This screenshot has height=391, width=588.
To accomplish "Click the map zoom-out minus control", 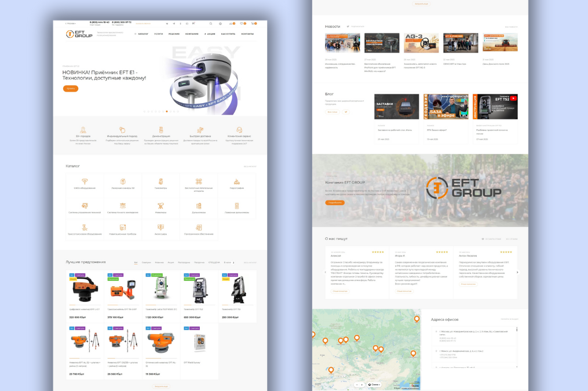I will click(x=357, y=385).
